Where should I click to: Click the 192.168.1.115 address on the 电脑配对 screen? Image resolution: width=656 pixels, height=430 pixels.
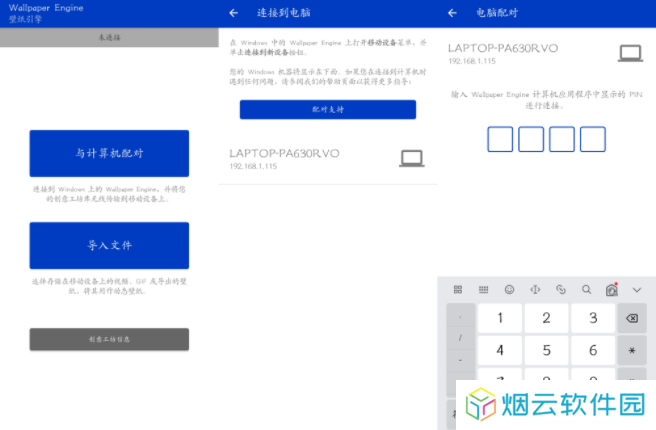[x=472, y=61]
